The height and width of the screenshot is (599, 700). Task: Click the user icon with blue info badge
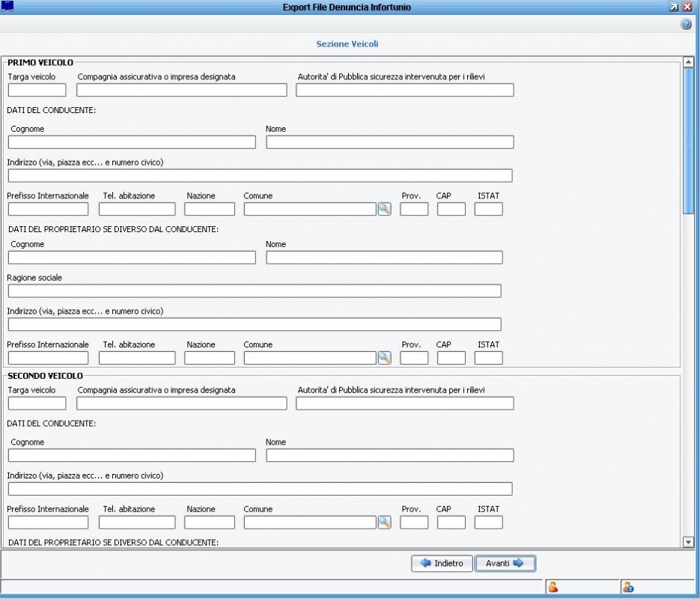click(628, 588)
